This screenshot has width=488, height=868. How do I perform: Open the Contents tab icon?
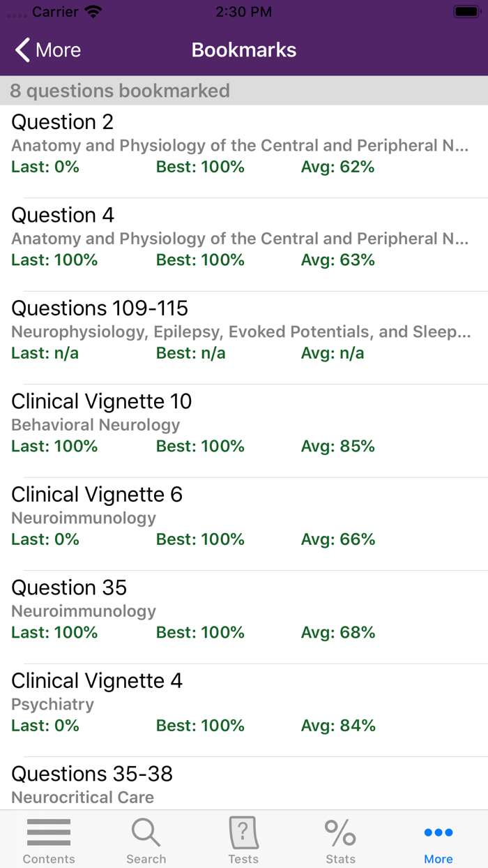coord(48,832)
